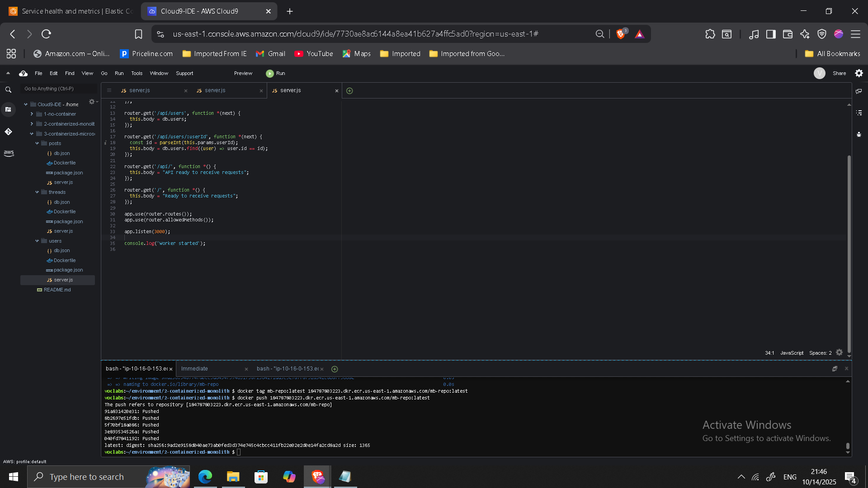Open the debugger bug icon panel

(x=859, y=135)
